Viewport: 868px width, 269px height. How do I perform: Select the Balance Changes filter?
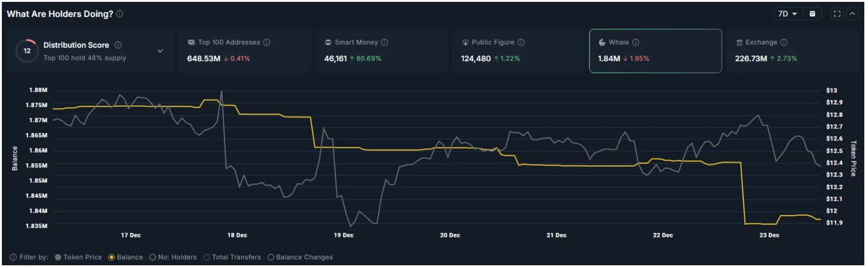click(x=300, y=257)
